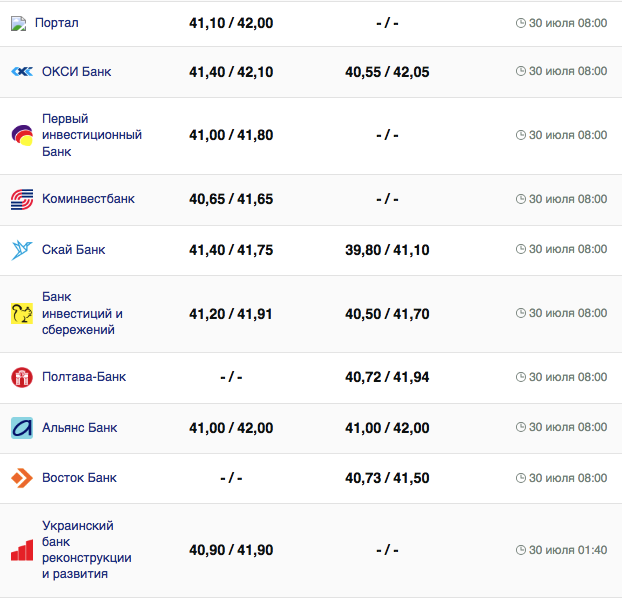Image resolution: width=624 pixels, height=598 pixels.
Task: Open the Восток Банк link
Action: tap(79, 478)
